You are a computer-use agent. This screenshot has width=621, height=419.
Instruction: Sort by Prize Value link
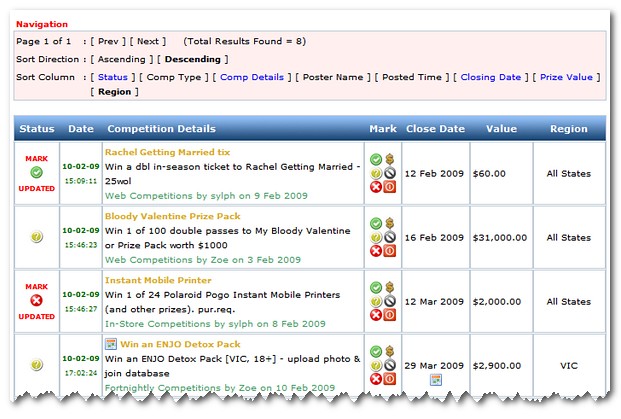pos(566,77)
